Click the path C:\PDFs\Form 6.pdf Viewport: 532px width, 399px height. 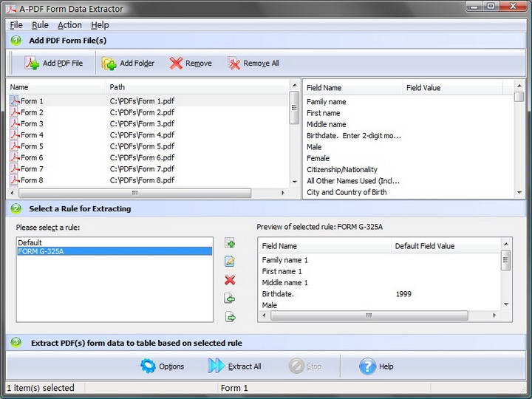tap(142, 157)
